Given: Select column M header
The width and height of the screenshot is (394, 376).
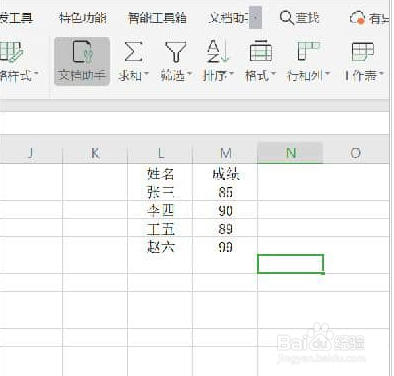Looking at the screenshot, I should click(x=225, y=153).
